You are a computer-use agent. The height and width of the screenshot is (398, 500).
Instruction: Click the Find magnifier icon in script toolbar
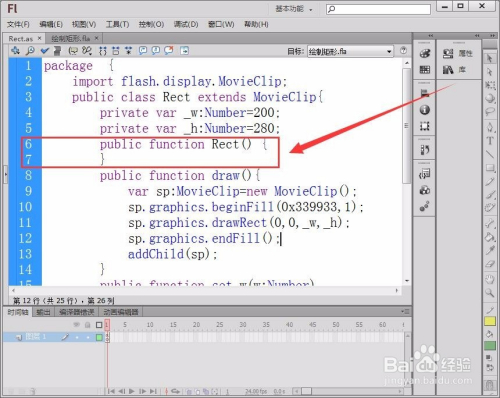pos(30,51)
